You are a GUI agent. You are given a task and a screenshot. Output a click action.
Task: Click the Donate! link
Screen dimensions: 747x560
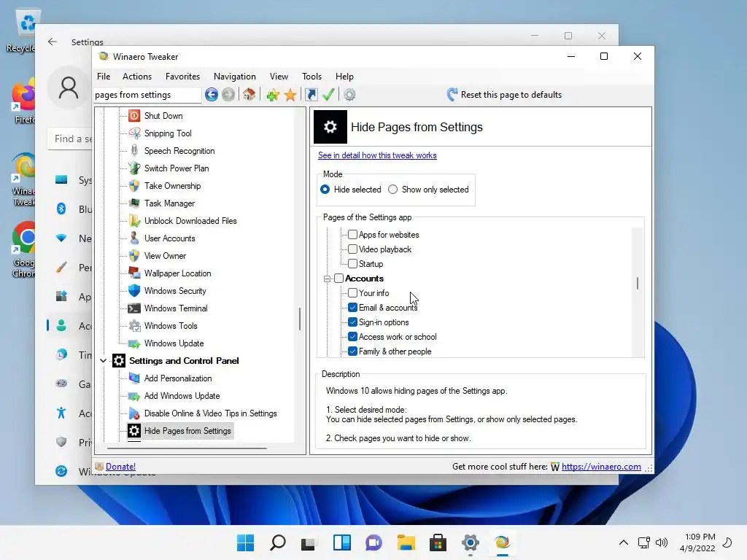point(120,467)
